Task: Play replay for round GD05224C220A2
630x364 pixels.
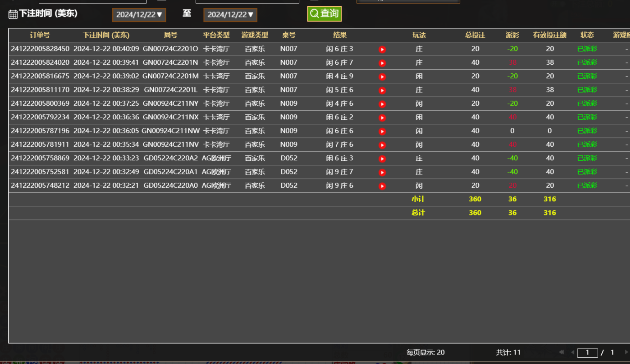Action: (382, 159)
